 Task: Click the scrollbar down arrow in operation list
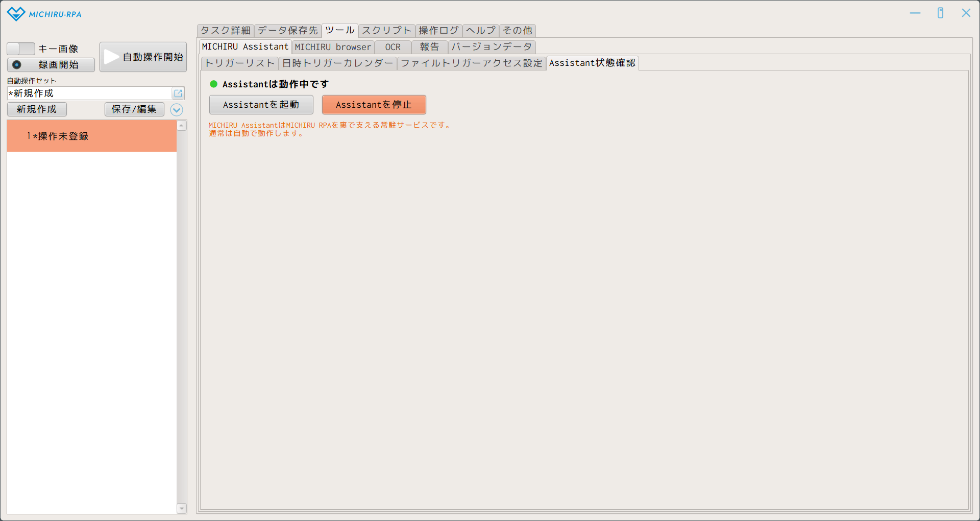182,508
